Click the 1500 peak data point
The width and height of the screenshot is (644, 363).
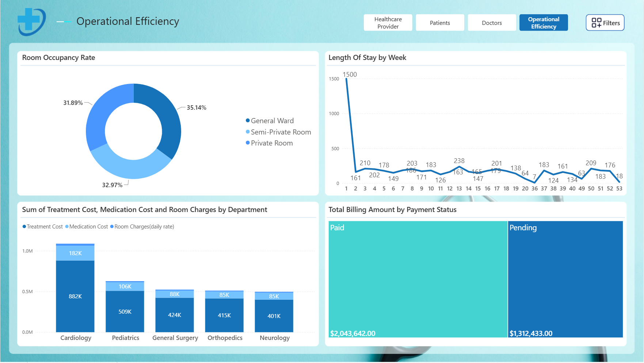346,79
